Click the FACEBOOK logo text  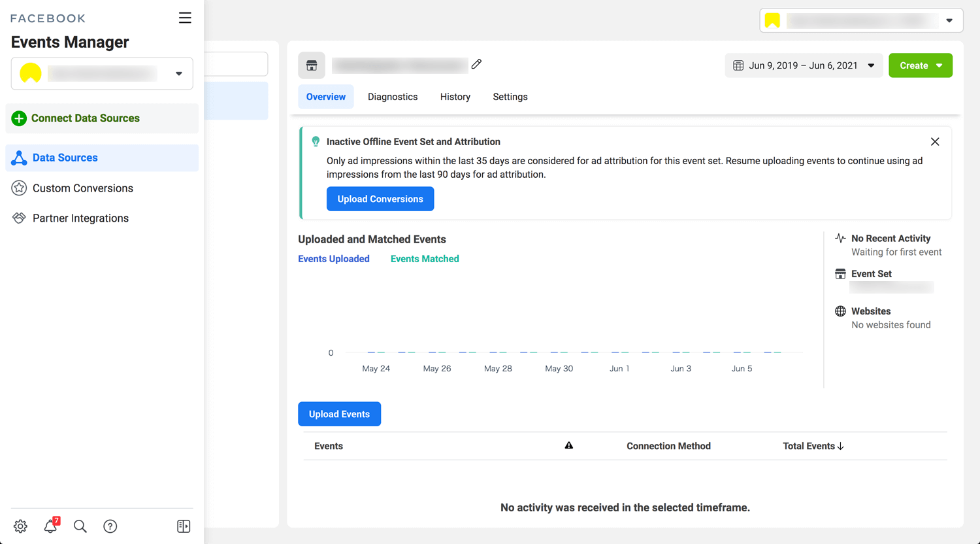tap(48, 18)
